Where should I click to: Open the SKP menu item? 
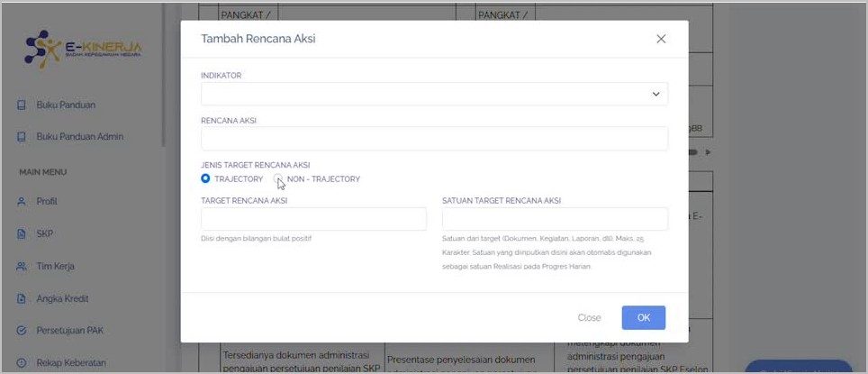coord(44,233)
